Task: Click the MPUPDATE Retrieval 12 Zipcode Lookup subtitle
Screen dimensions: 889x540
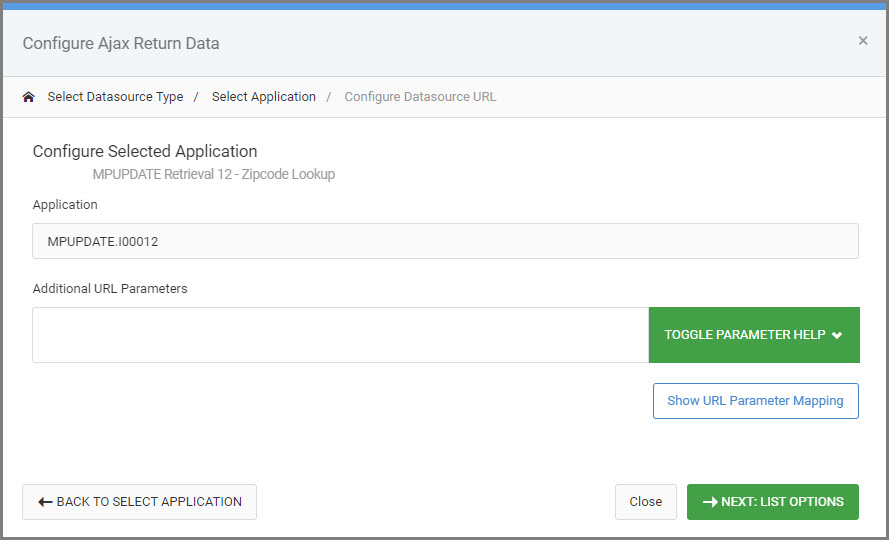Action: point(214,174)
